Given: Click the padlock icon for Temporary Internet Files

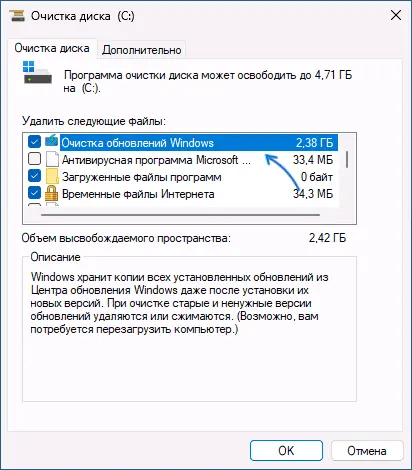Looking at the screenshot, I should pos(52,193).
